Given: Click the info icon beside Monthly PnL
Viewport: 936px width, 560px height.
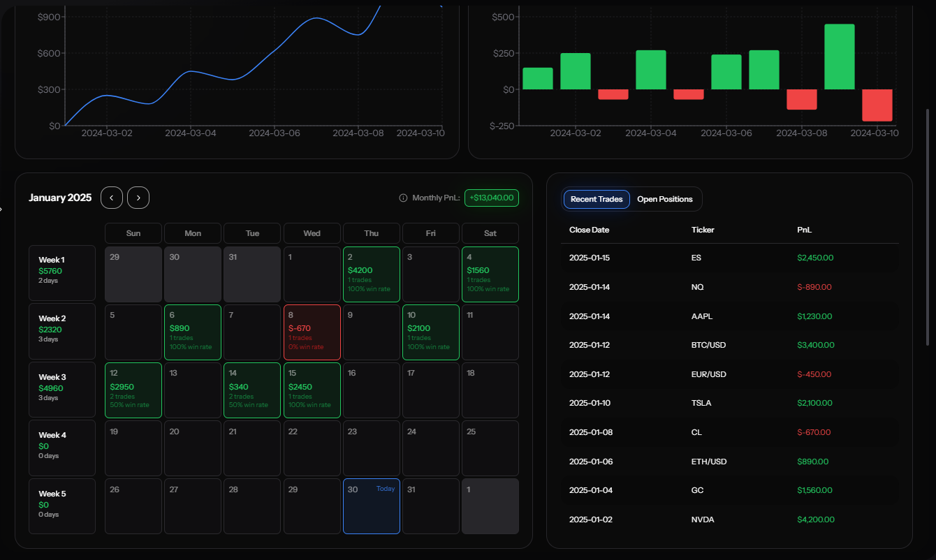Looking at the screenshot, I should (403, 198).
